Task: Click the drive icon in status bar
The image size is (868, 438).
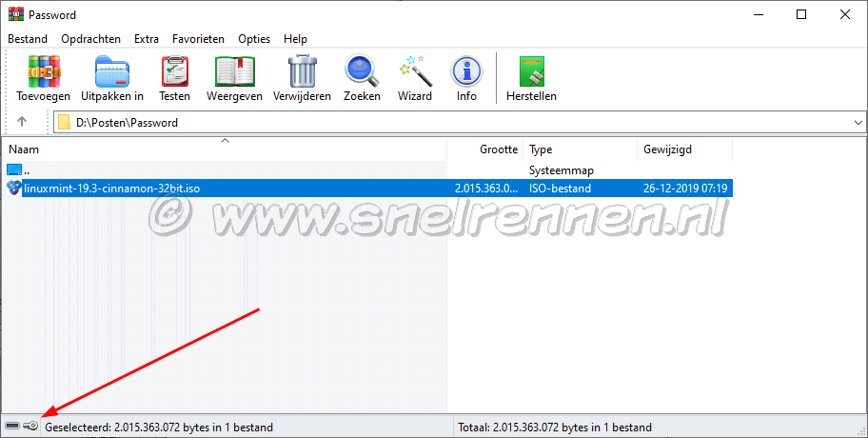Action: pyautogui.click(x=12, y=426)
